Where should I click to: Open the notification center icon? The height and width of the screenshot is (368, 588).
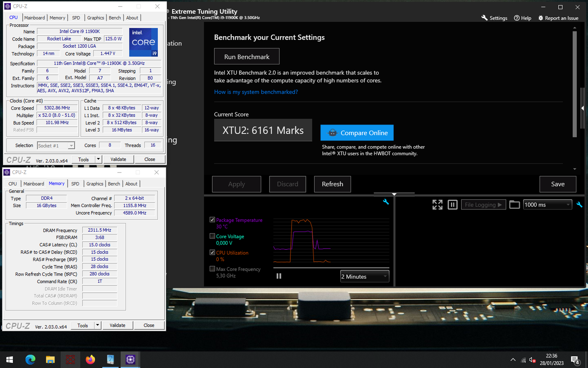click(575, 360)
